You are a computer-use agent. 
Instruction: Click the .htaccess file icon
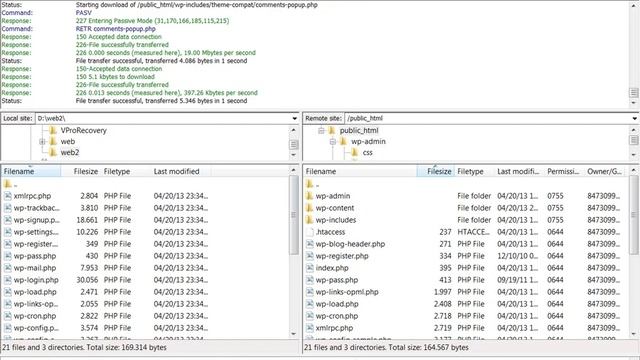coord(309,232)
